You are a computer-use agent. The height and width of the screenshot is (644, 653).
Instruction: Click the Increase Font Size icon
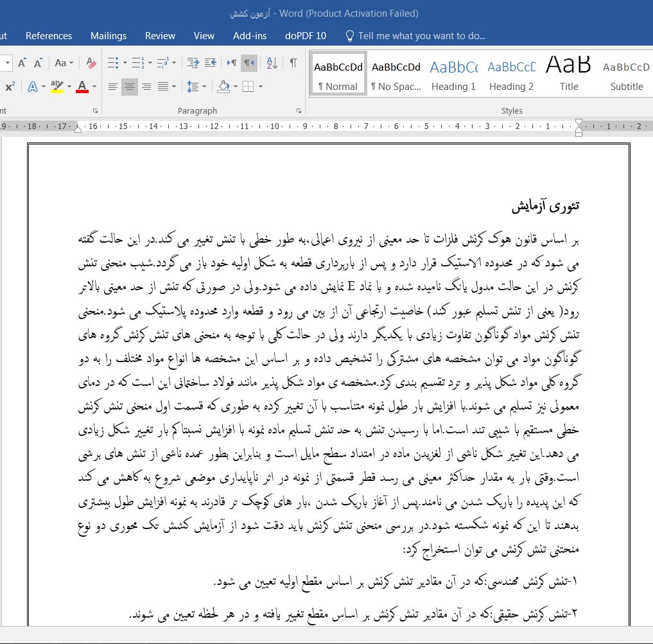tap(22, 63)
